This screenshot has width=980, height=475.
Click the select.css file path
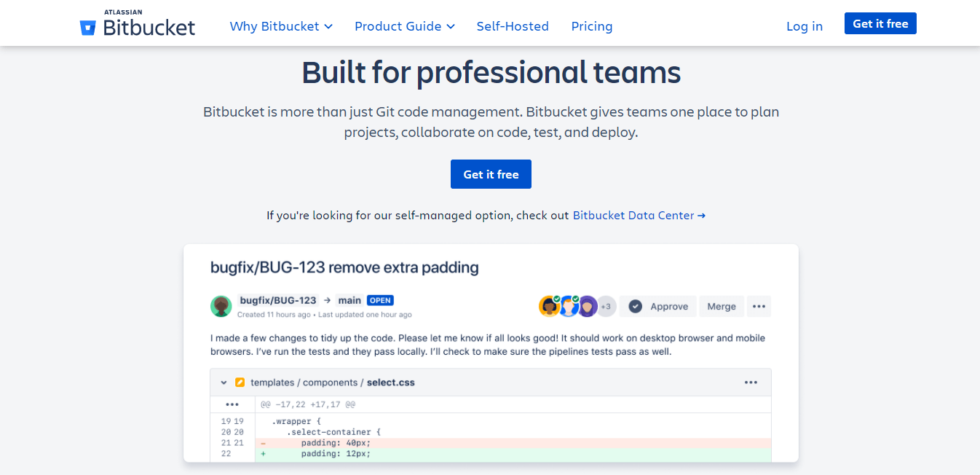click(333, 382)
